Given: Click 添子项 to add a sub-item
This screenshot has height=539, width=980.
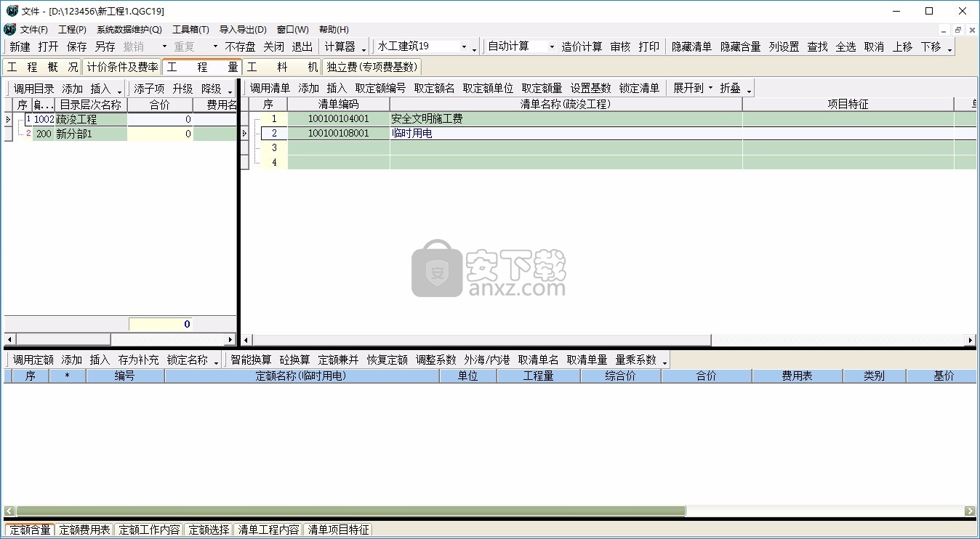Looking at the screenshot, I should pyautogui.click(x=149, y=88).
